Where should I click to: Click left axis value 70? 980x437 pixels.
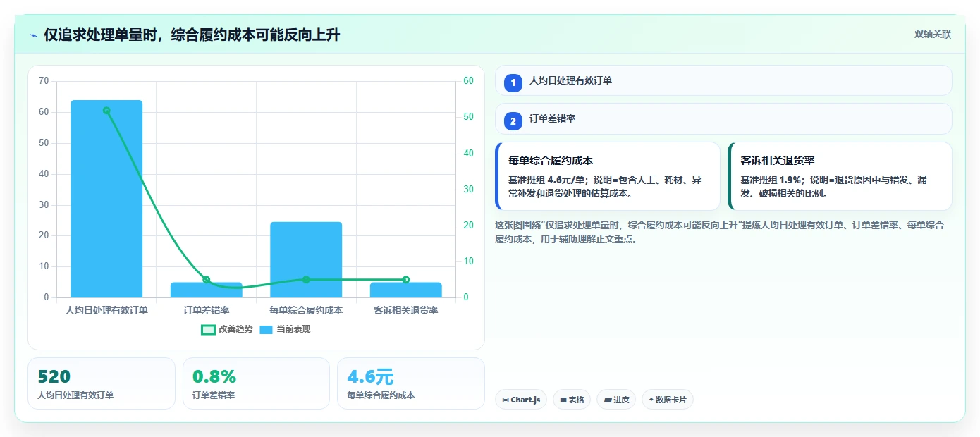[44, 81]
